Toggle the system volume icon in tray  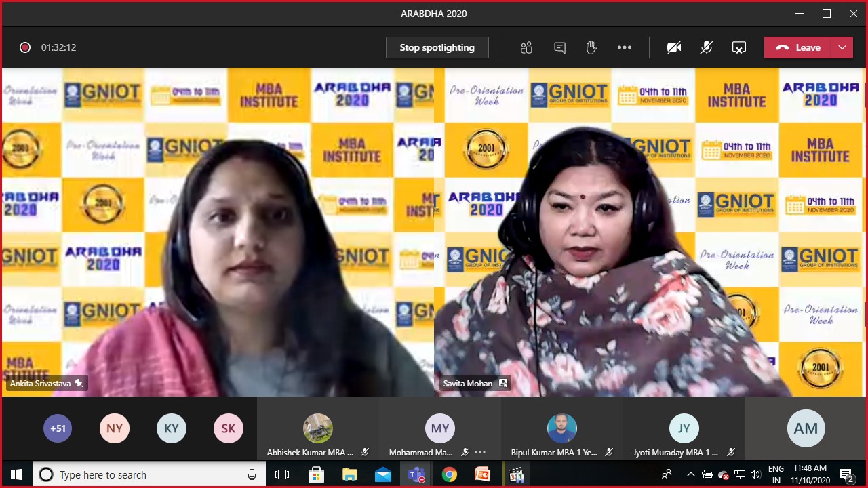(756, 474)
